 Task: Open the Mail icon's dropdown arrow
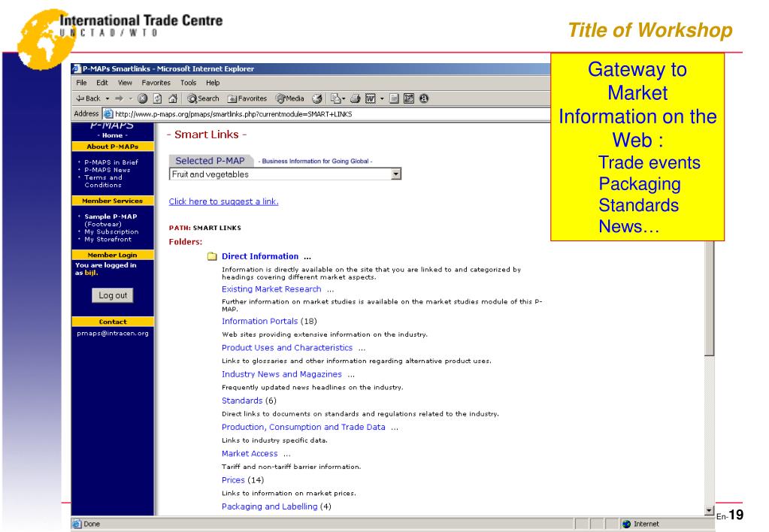pyautogui.click(x=344, y=98)
